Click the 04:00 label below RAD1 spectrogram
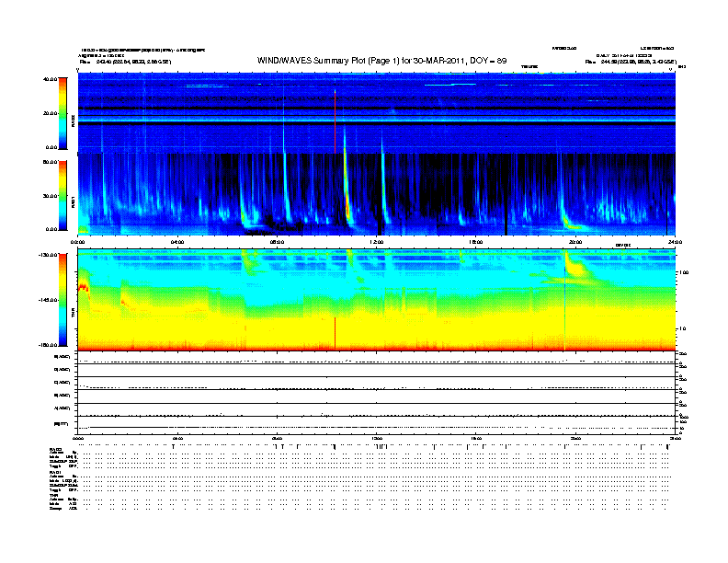728x563 pixels. click(177, 242)
